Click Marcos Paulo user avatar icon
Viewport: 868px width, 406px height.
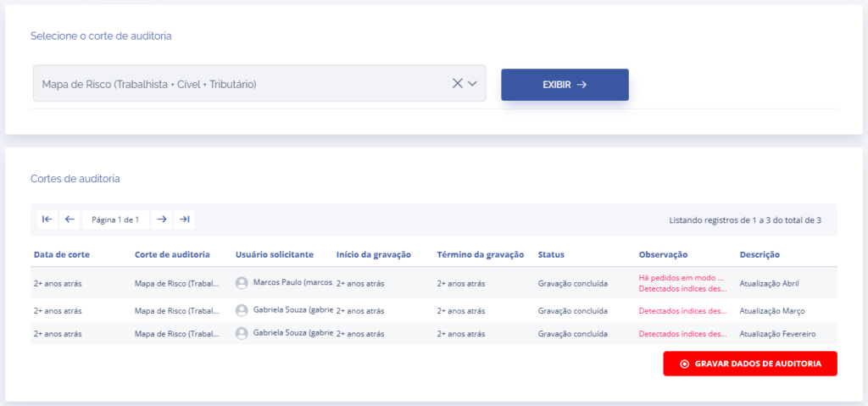[242, 283]
